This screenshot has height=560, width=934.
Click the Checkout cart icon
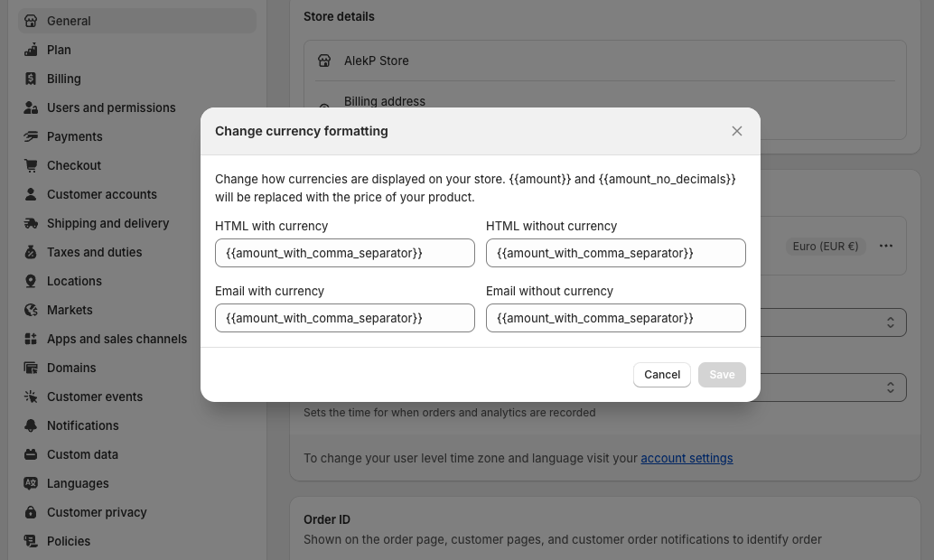[x=31, y=165]
